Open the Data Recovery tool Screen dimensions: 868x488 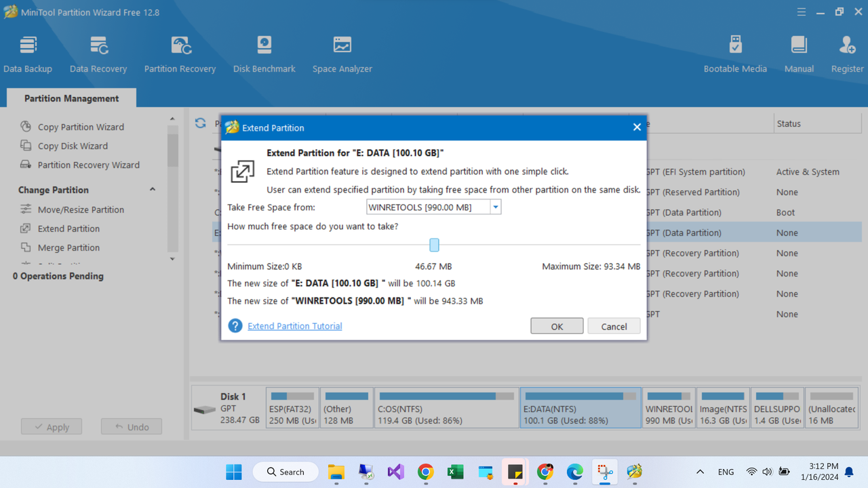pos(98,54)
